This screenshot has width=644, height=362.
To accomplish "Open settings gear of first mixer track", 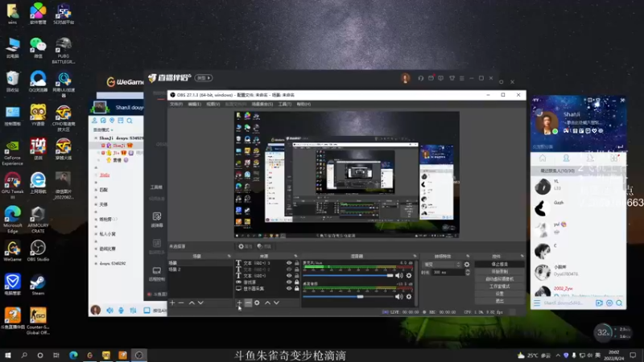I will coord(409,275).
